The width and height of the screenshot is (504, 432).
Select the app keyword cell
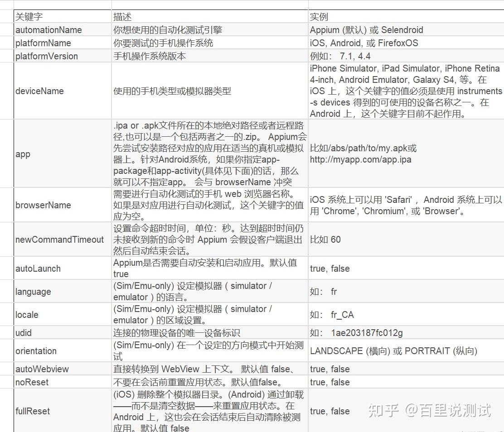pyautogui.click(x=63, y=154)
